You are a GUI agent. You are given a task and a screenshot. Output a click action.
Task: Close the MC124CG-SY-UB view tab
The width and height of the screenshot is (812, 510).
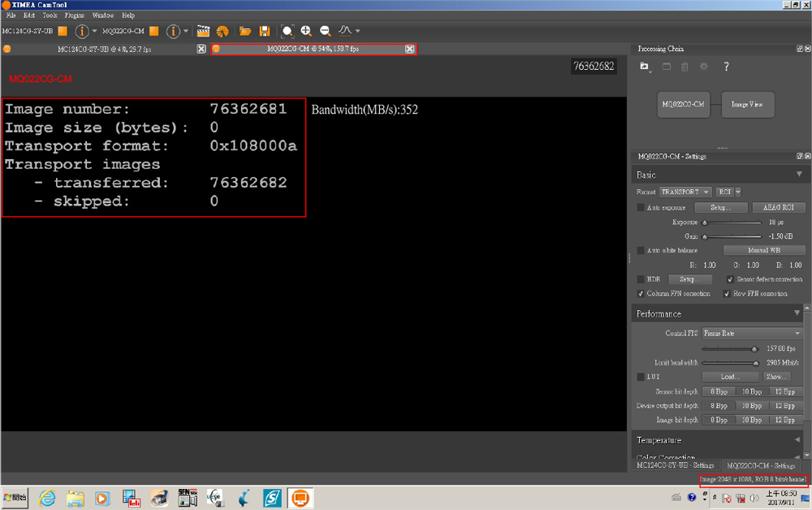point(201,50)
